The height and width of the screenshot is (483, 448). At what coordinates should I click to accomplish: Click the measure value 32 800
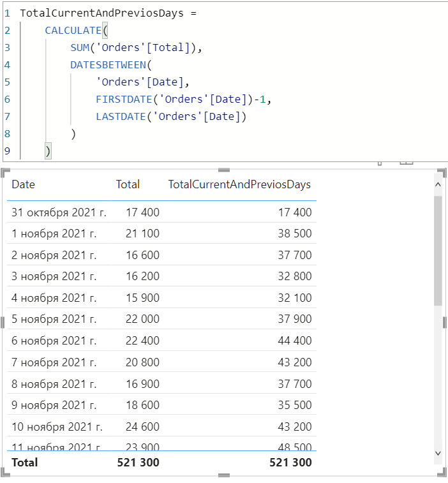click(295, 276)
